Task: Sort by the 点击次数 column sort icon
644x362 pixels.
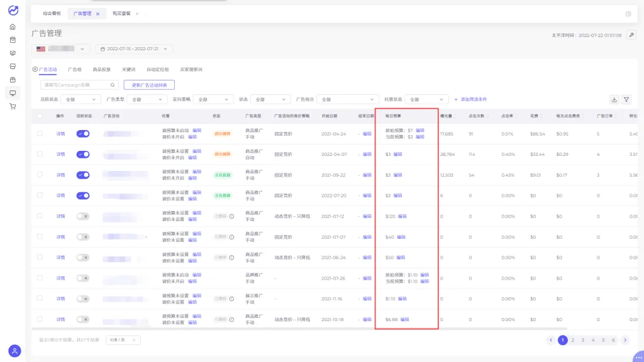Action: pos(487,116)
